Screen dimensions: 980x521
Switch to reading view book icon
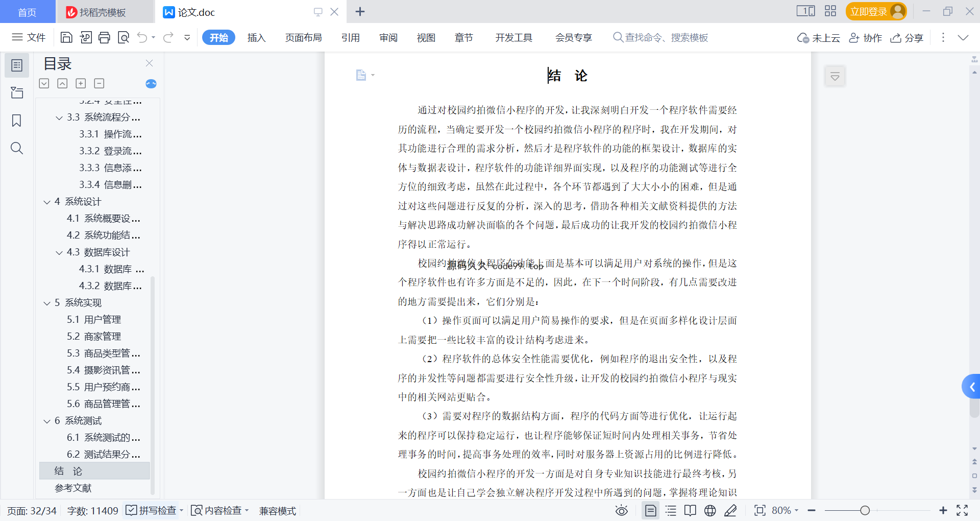[690, 510]
